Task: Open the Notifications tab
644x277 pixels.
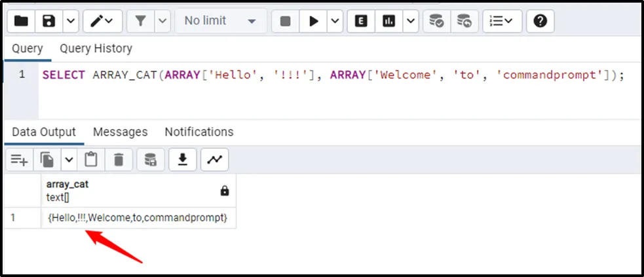Action: tap(199, 132)
